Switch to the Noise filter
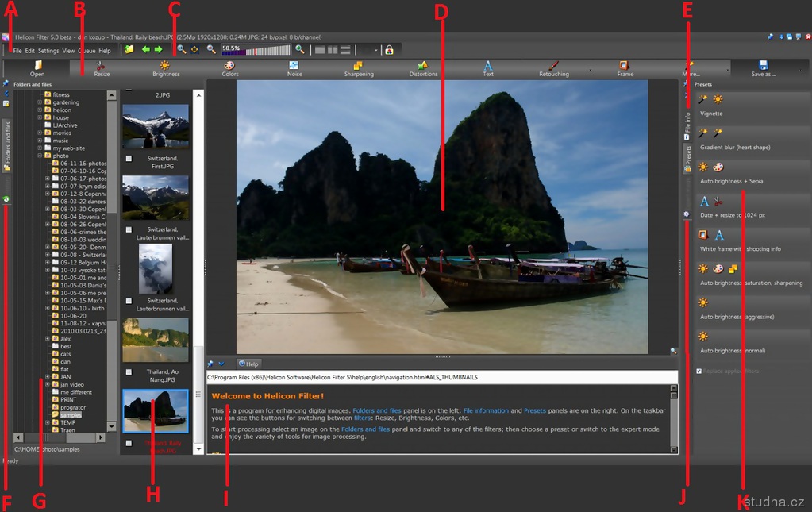812x512 pixels. 294,68
